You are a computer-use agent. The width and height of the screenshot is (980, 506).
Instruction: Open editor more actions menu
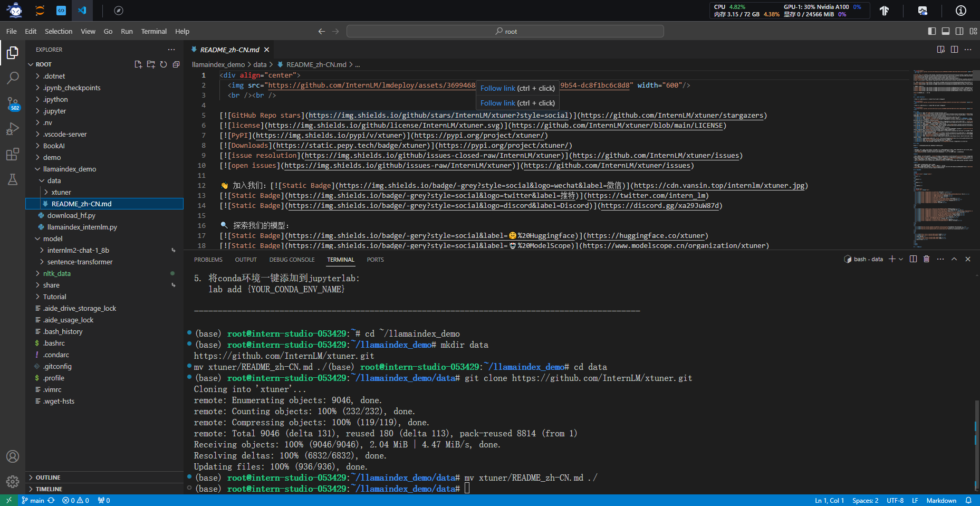tap(968, 50)
